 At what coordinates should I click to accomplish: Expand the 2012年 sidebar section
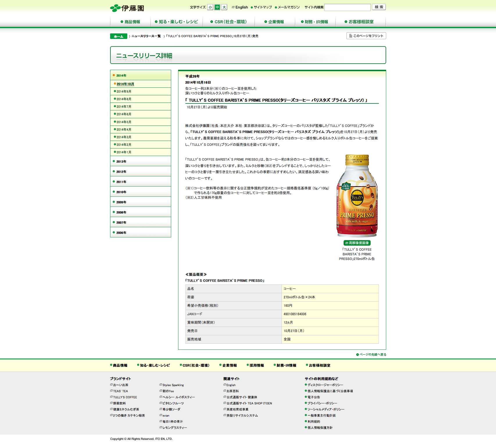tap(141, 171)
